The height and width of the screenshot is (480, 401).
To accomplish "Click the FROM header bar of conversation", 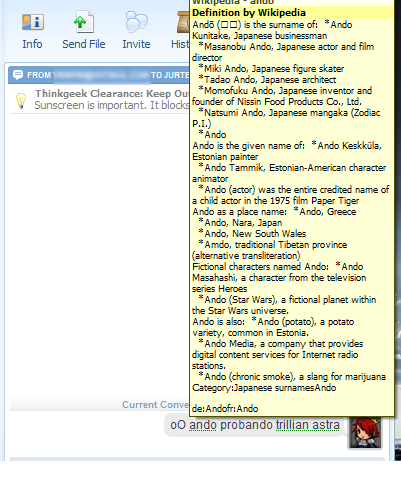I will 99,75.
